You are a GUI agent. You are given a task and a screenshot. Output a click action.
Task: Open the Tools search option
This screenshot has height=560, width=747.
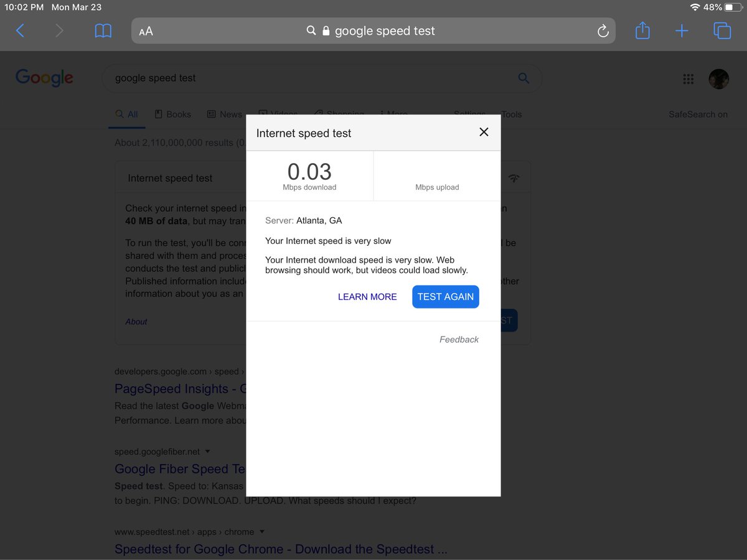point(512,114)
